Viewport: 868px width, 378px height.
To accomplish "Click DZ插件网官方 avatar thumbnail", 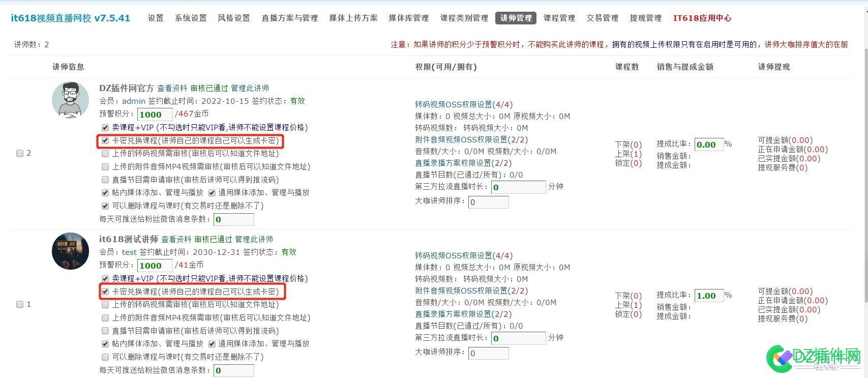I will pyautogui.click(x=70, y=100).
